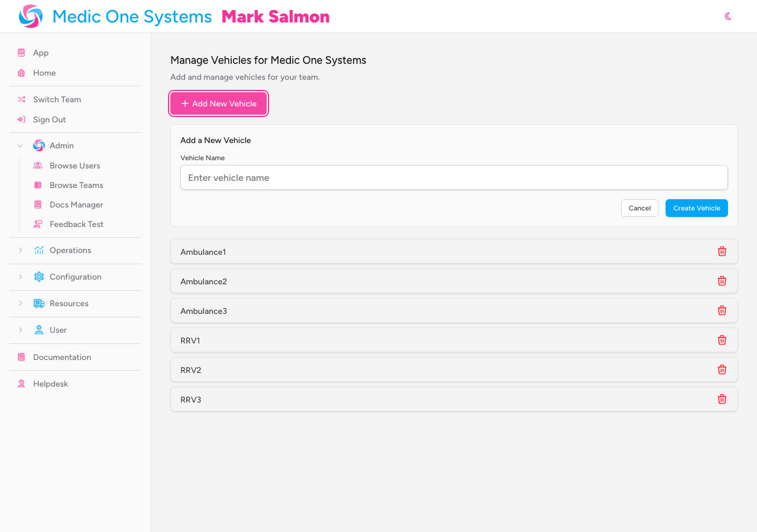Screen dimensions: 757x532
Task: Click the Home house icon in sidebar
Action: pyautogui.click(x=21, y=73)
